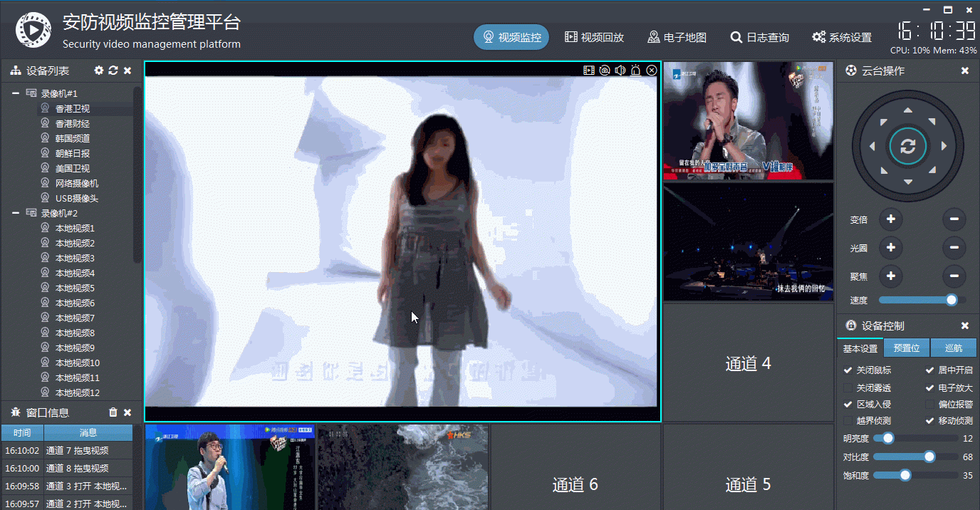This screenshot has width=980, height=510.
Task: Reset PTZ with center refresh button
Action: 908,147
